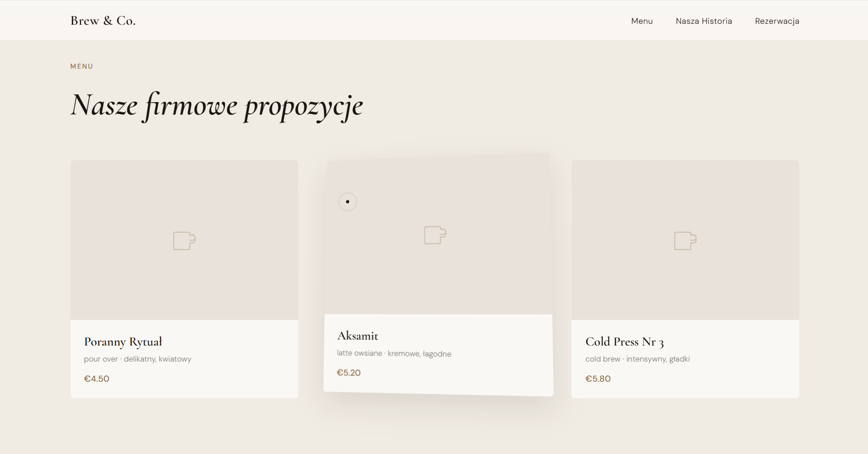Click the description cold brew · intensywny, gładki

[x=638, y=359]
